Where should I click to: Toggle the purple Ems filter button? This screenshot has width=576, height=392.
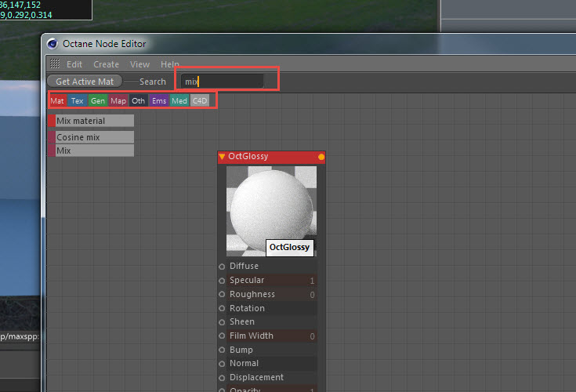[159, 100]
